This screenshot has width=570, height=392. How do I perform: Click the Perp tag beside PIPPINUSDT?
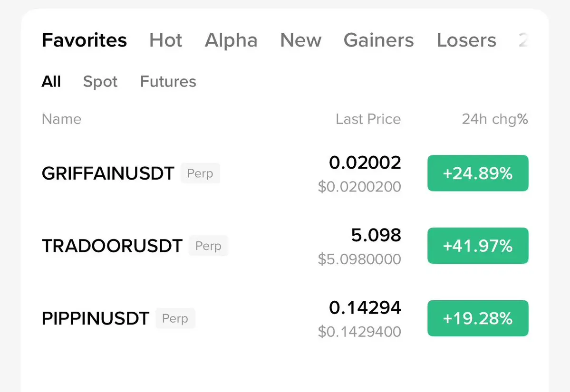(175, 318)
